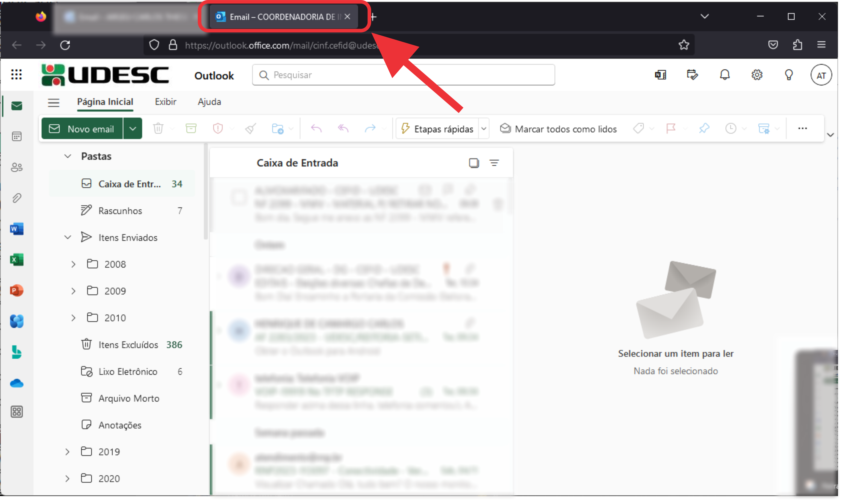This screenshot has height=504, width=841.
Task: Open the Ajuda tab
Action: [x=209, y=102]
